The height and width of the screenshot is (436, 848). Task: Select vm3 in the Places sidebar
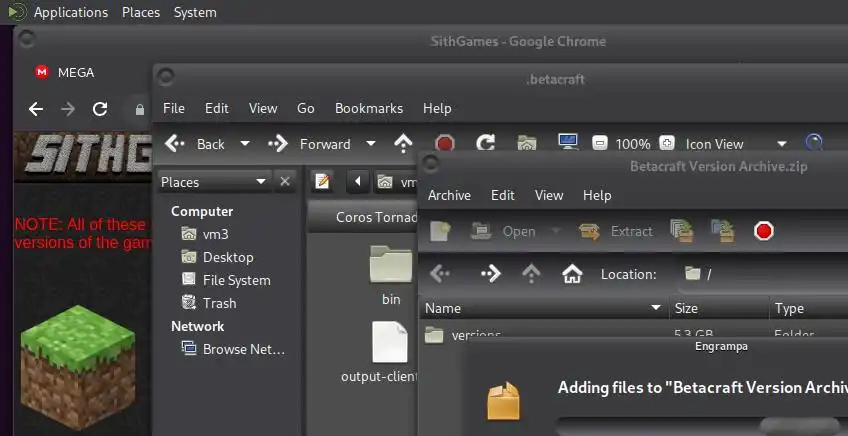pyautogui.click(x=215, y=234)
